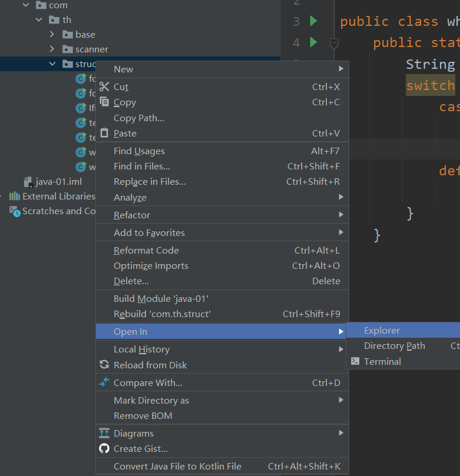Choose Explorer in the Open In submenu
460x476 pixels.
(403, 330)
